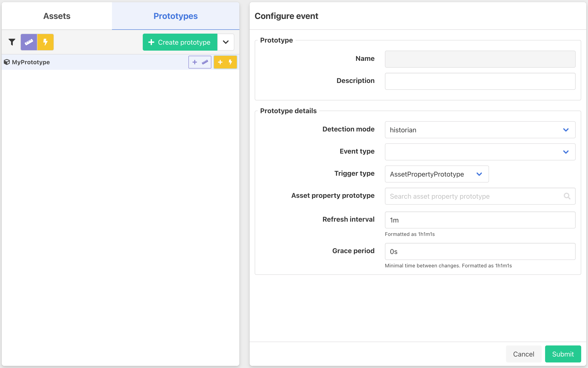The width and height of the screenshot is (588, 368).
Task: Click the Create prototype button
Action: click(180, 42)
